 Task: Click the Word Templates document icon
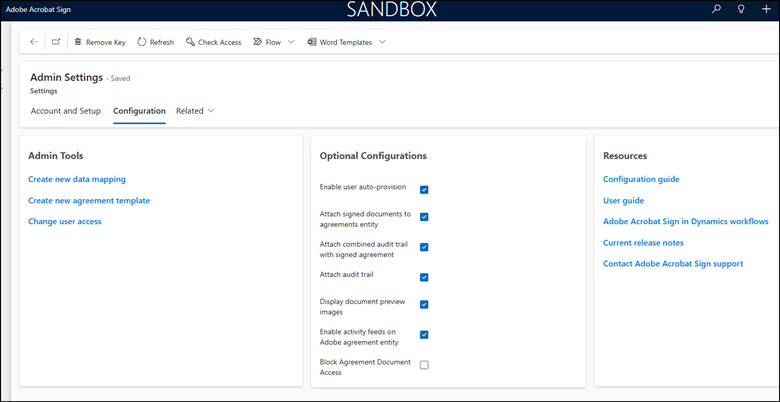[x=312, y=42]
